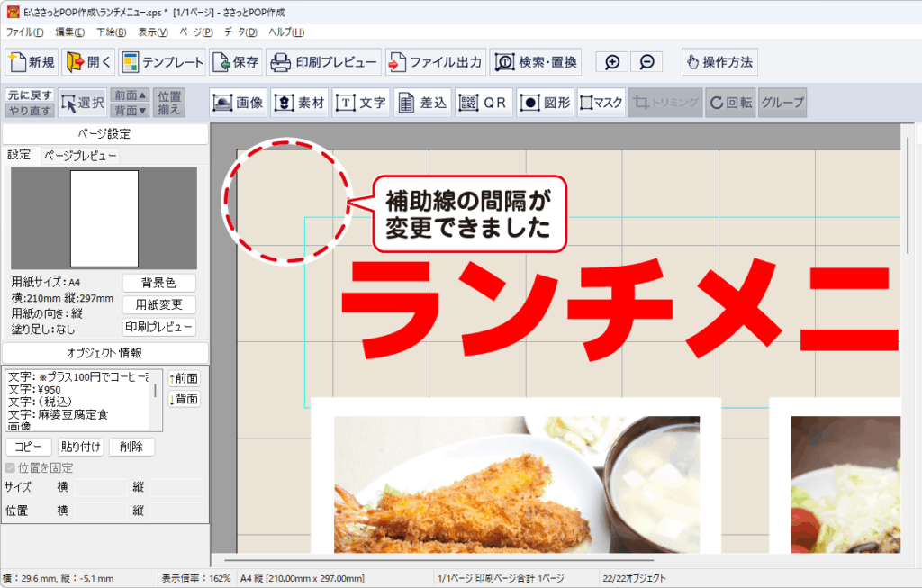922x588 pixels.
Task: Select the 図形 shape tool
Action: (547, 103)
